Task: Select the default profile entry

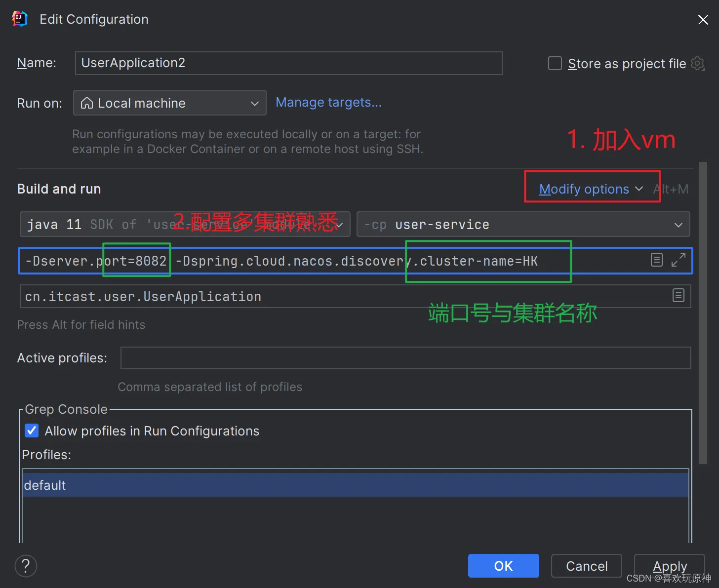Action: [45, 485]
